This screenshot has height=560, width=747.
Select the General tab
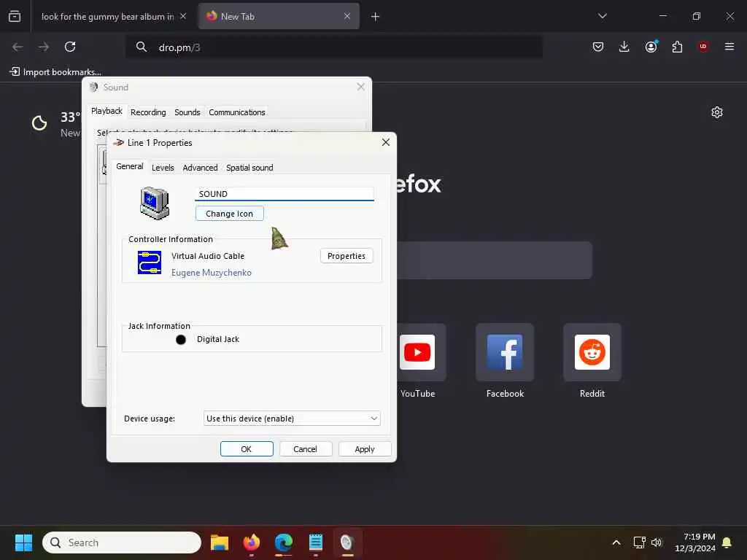point(130,166)
